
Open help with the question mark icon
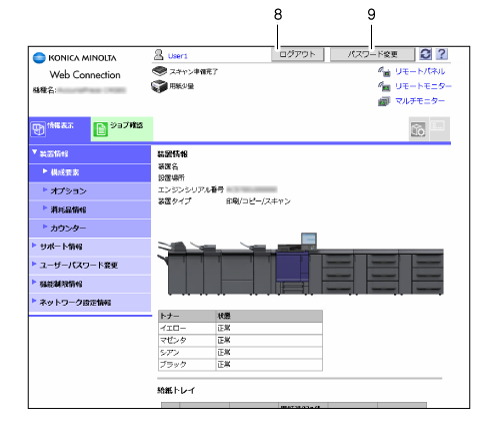tap(442, 54)
